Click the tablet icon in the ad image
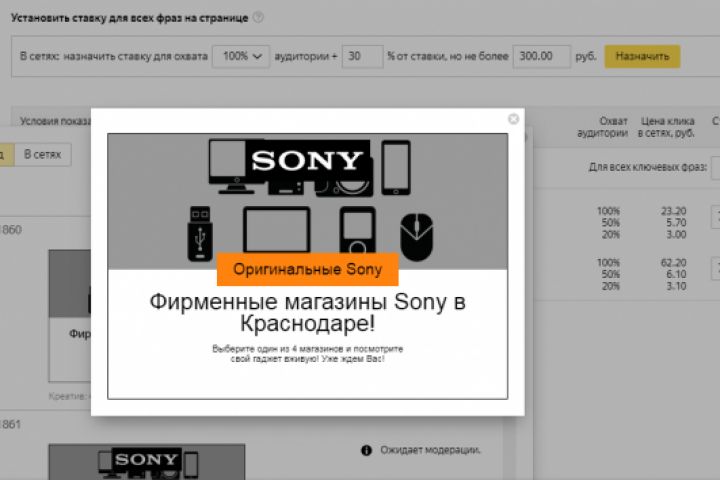 276,230
